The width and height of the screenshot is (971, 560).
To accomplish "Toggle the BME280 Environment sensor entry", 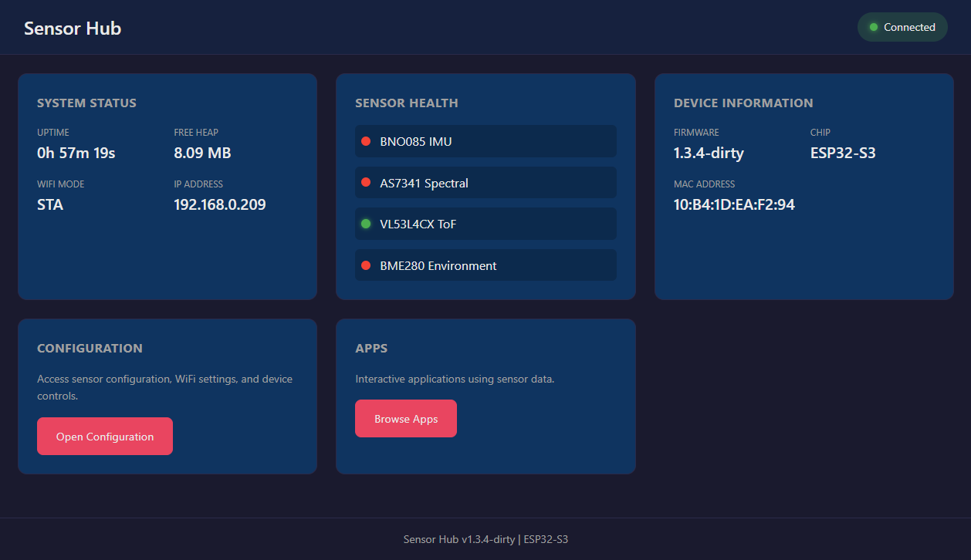I will click(485, 265).
